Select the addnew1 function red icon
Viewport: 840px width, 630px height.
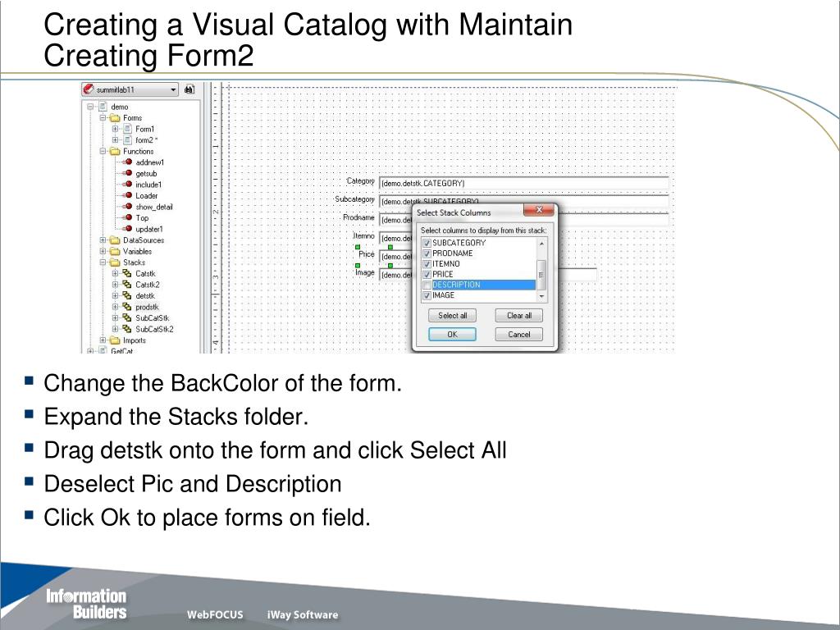coord(128,162)
